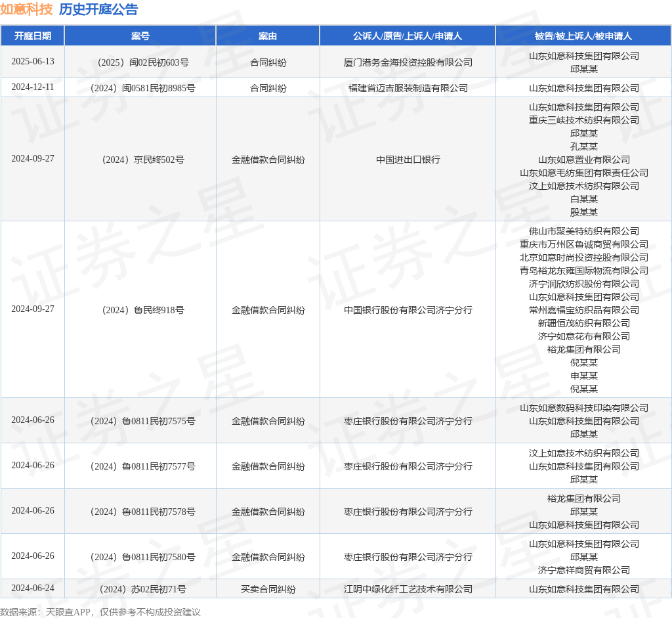Click the 数据来源 天眼查APP footer note
Image resolution: width=672 pixels, height=618 pixels.
click(x=100, y=612)
